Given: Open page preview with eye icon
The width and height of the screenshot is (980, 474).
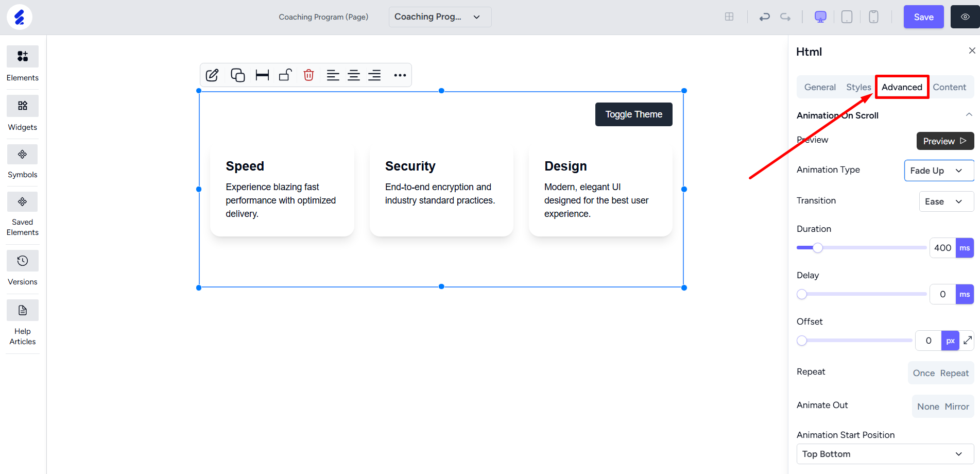Looking at the screenshot, I should [965, 17].
